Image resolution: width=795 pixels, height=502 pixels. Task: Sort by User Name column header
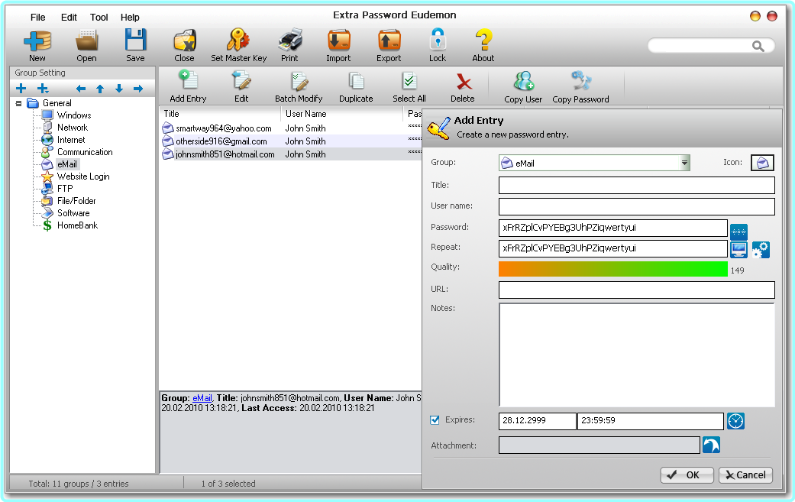(342, 114)
